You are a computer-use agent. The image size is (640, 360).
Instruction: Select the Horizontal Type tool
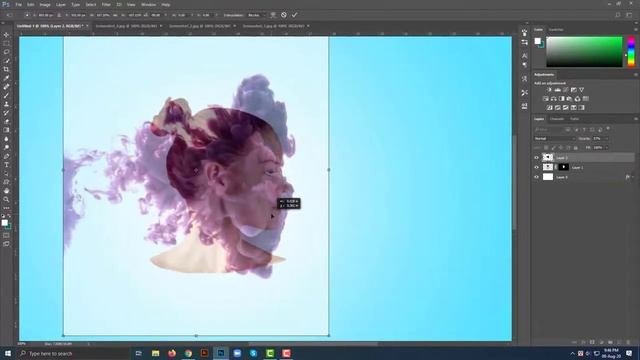(6, 165)
